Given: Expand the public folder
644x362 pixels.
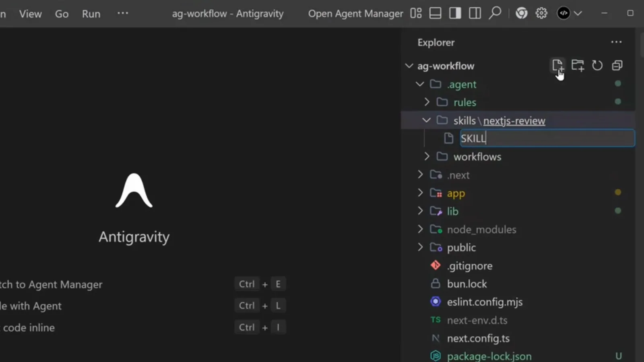Looking at the screenshot, I should (x=420, y=247).
